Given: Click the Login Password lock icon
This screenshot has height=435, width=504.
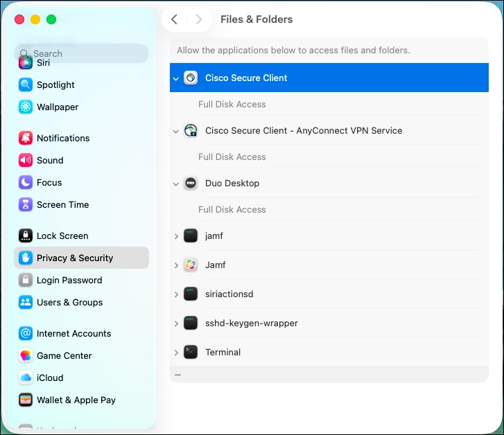Looking at the screenshot, I should click(26, 280).
